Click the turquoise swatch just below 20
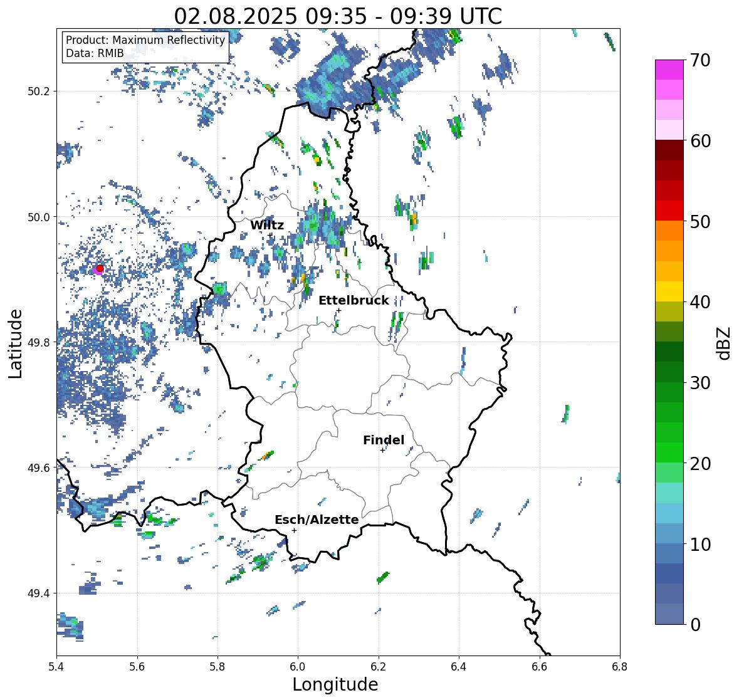This screenshot has width=739, height=700. click(x=669, y=493)
